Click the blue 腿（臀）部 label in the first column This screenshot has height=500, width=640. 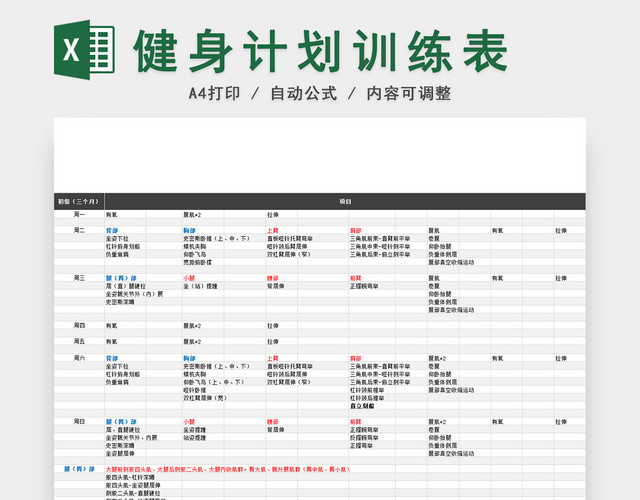tap(79, 469)
